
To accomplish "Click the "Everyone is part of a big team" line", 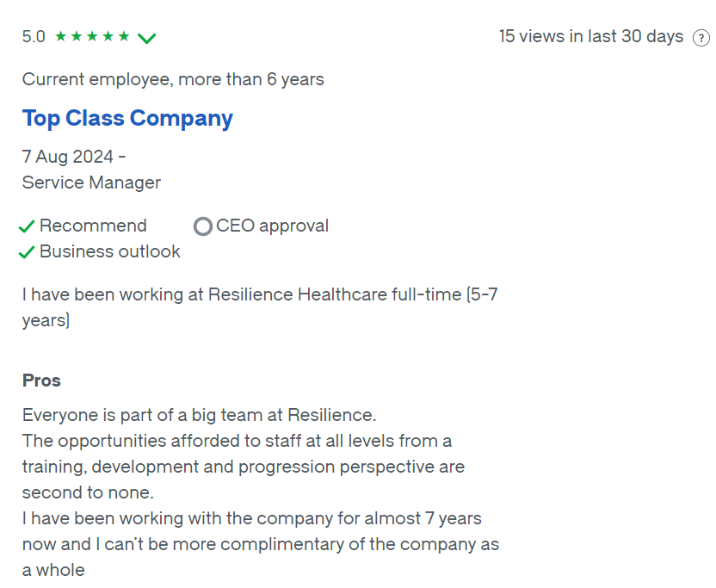I will click(x=199, y=415).
